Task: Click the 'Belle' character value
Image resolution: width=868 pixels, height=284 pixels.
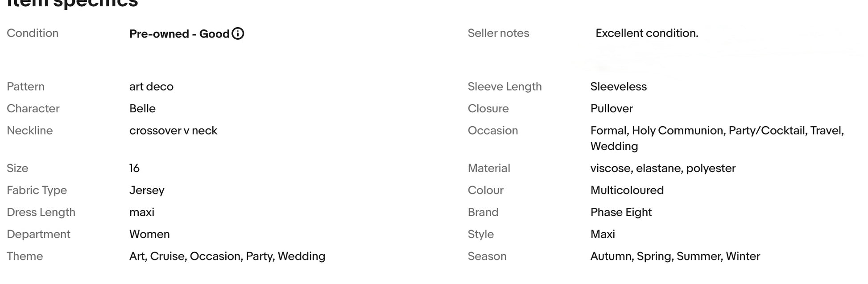Action: [x=142, y=108]
